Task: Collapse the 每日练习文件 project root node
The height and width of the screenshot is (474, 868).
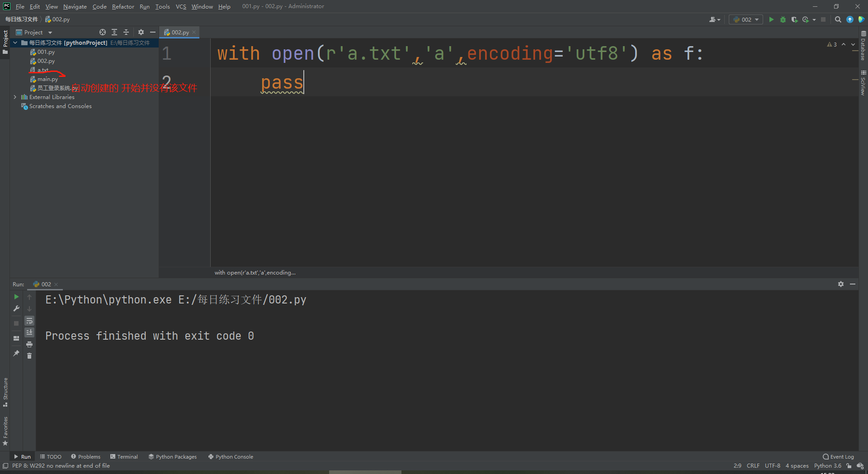Action: tap(15, 43)
